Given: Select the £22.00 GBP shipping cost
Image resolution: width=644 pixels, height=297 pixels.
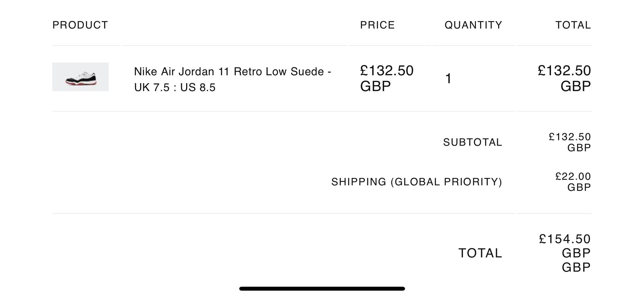Looking at the screenshot, I should [x=573, y=181].
